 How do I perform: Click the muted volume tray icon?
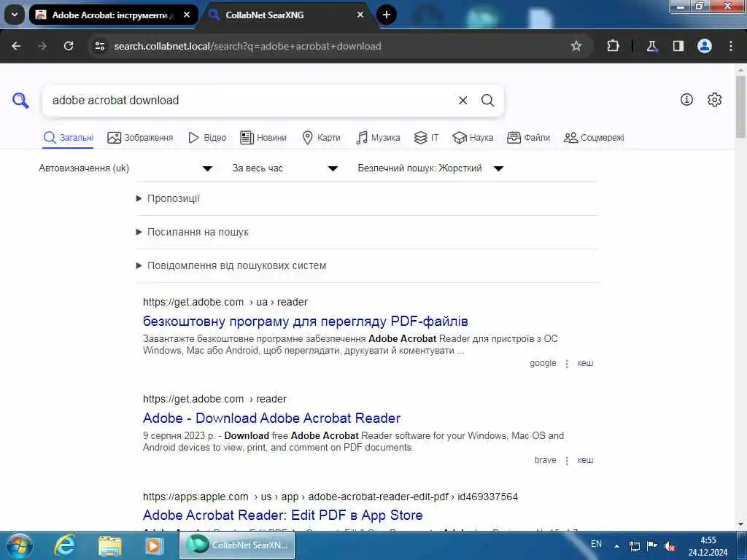click(670, 545)
